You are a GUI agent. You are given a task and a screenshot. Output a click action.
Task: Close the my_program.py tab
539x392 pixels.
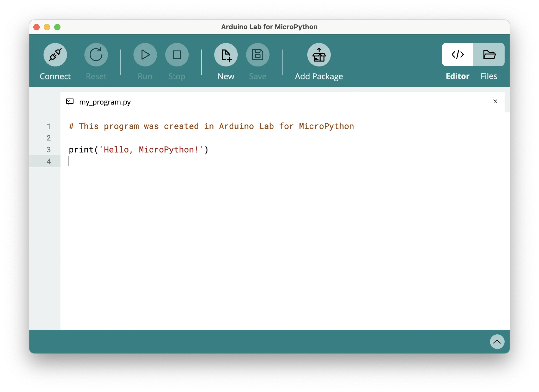(495, 101)
